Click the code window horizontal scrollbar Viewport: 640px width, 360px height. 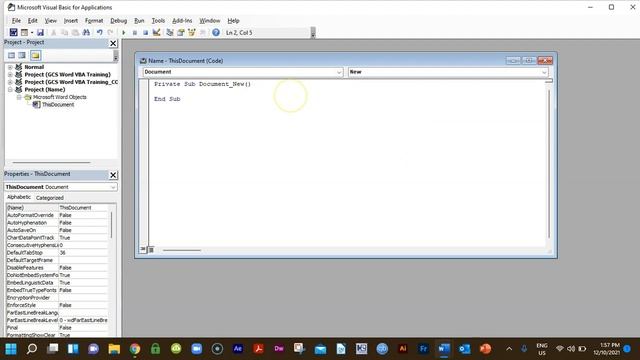point(182,250)
